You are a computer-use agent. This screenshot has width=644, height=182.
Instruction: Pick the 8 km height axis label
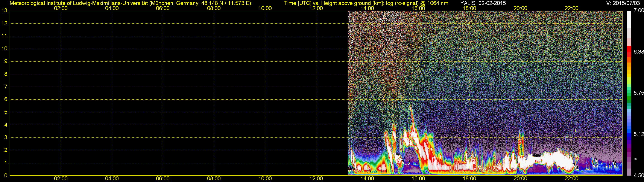click(x=6, y=74)
